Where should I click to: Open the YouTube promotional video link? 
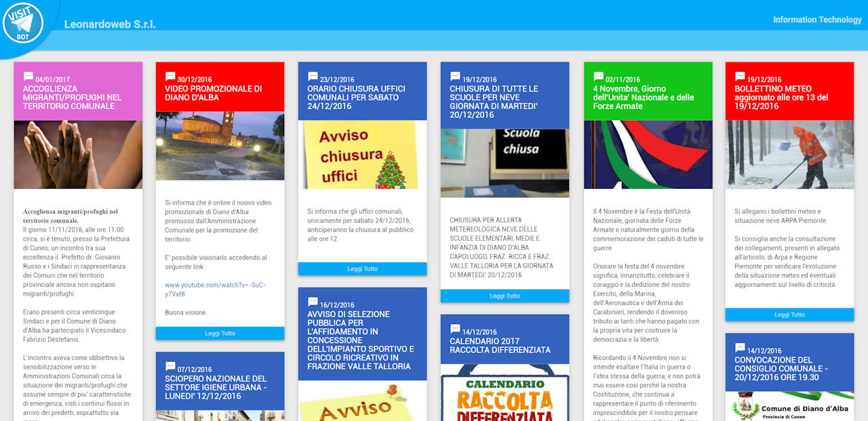click(215, 289)
